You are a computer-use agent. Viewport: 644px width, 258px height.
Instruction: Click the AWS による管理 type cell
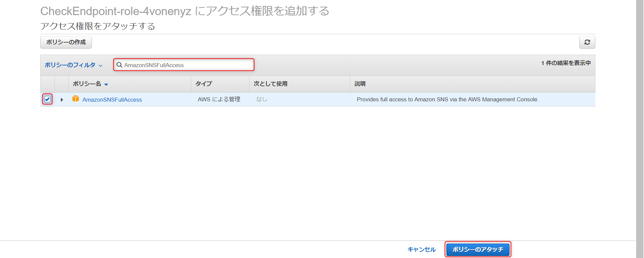tap(219, 99)
